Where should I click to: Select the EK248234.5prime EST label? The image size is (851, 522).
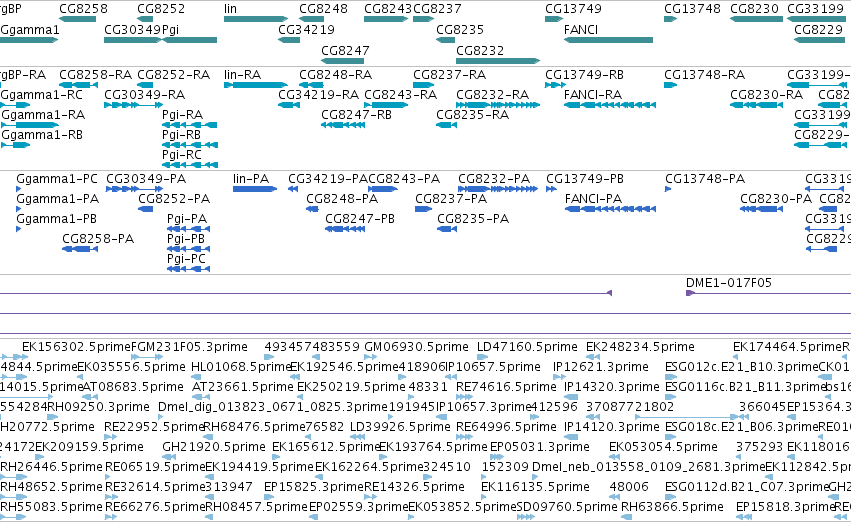tap(640, 347)
